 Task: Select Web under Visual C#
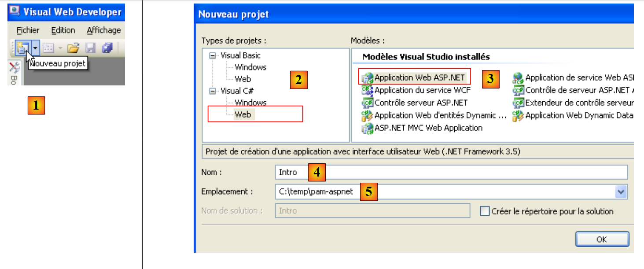[243, 114]
